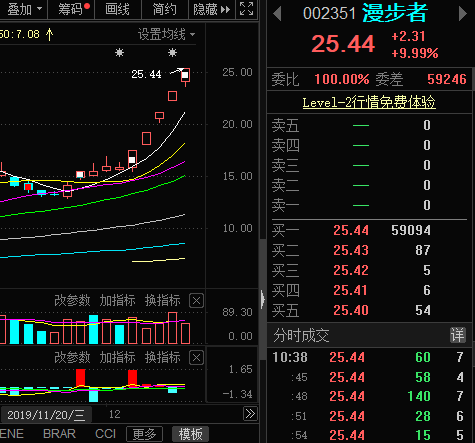Click 买二 price 25.43
The height and width of the screenshot is (443, 475).
coord(351,250)
